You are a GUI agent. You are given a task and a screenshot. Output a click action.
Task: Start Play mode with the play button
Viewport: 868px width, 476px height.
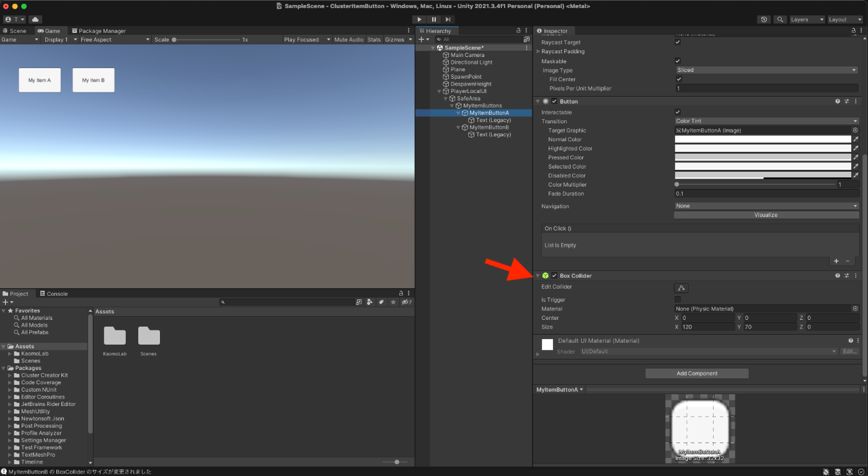point(420,19)
